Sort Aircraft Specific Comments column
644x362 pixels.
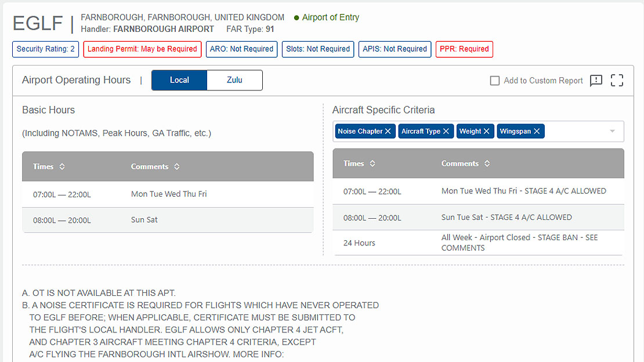487,164
